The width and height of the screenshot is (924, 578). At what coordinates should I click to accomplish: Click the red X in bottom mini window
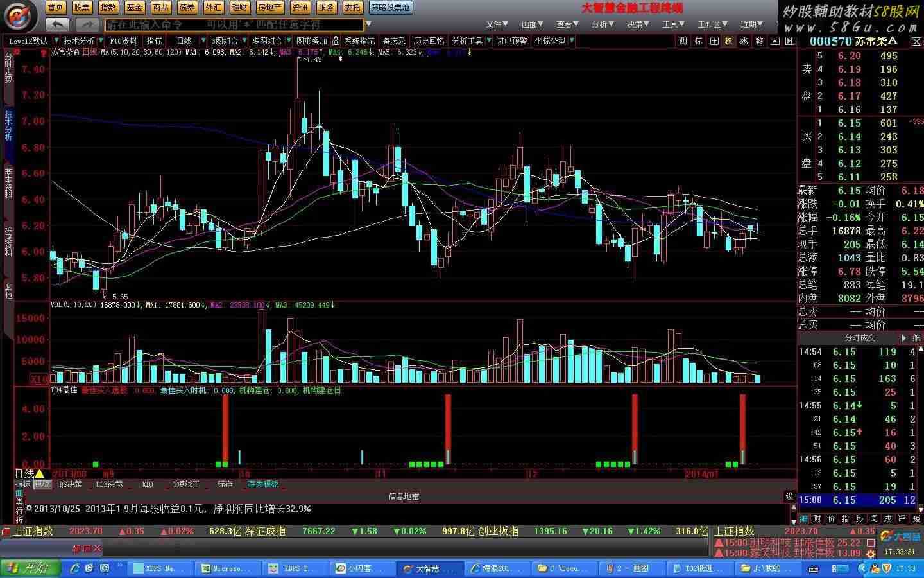[x=97, y=548]
